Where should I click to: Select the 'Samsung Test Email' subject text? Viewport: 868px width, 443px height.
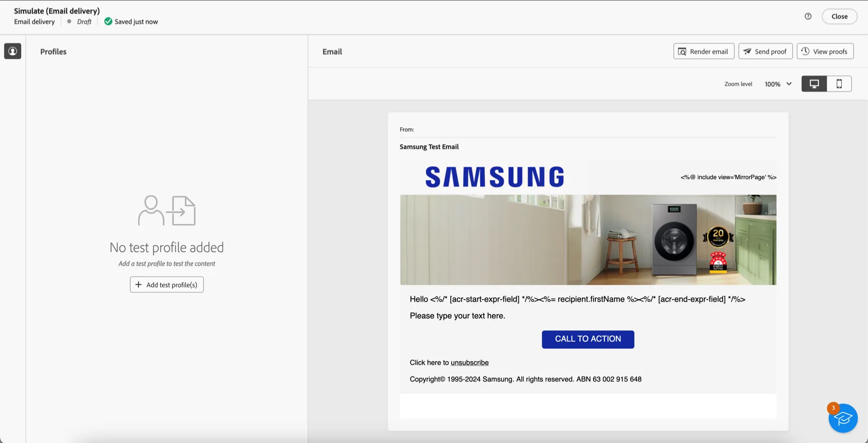pyautogui.click(x=429, y=147)
